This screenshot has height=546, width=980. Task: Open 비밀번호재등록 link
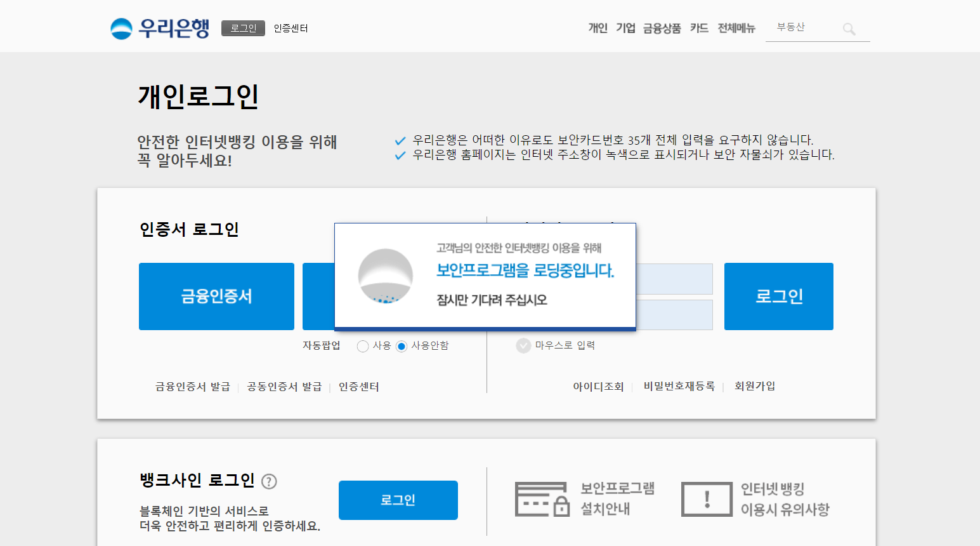point(679,386)
